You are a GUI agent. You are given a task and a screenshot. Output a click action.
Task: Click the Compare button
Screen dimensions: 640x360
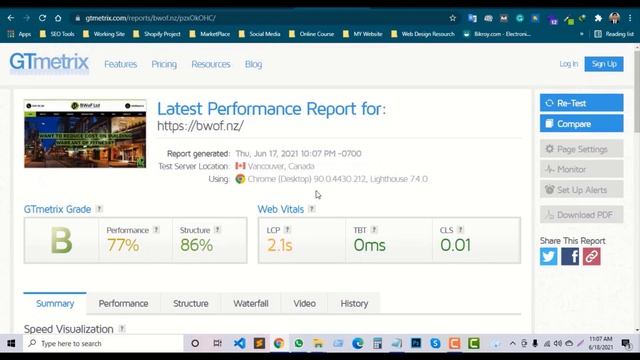(x=582, y=124)
